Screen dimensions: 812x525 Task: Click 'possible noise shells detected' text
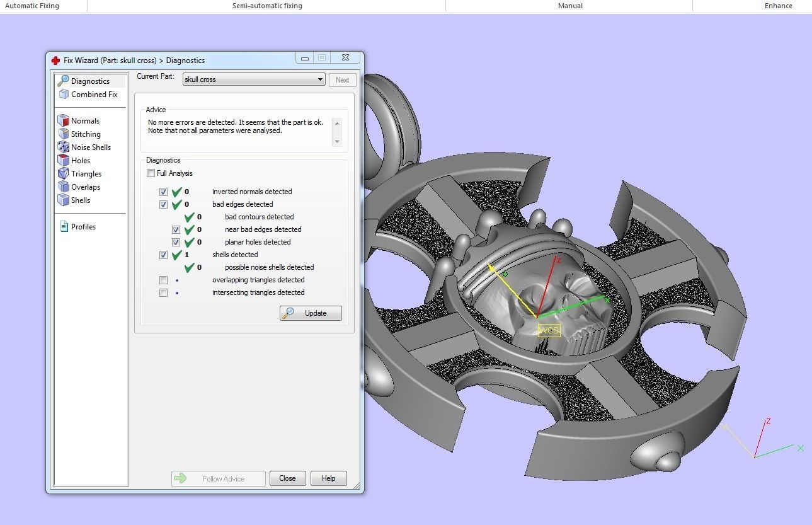[x=270, y=267]
